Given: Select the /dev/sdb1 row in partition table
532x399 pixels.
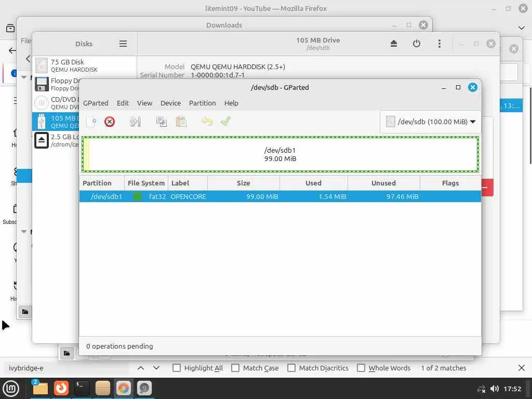Looking at the screenshot, I should [280, 196].
